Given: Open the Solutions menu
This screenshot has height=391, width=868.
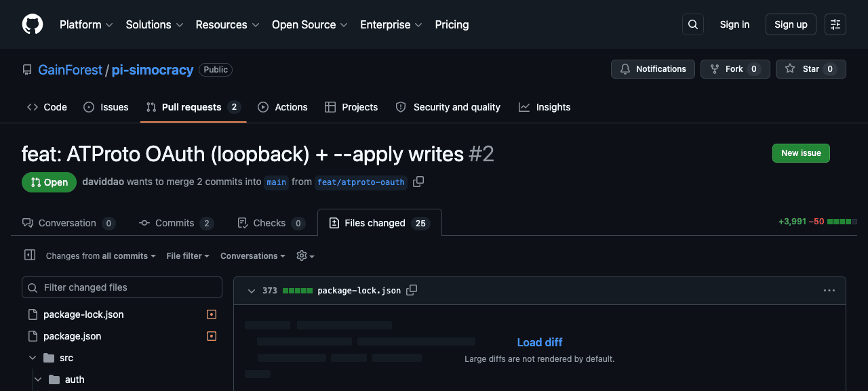Looking at the screenshot, I should [x=155, y=24].
